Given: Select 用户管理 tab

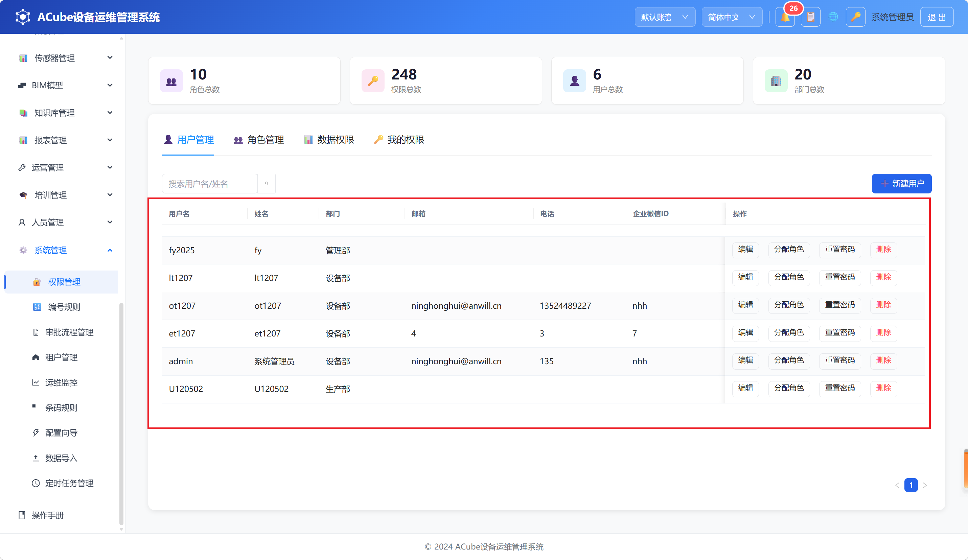Looking at the screenshot, I should pos(188,140).
